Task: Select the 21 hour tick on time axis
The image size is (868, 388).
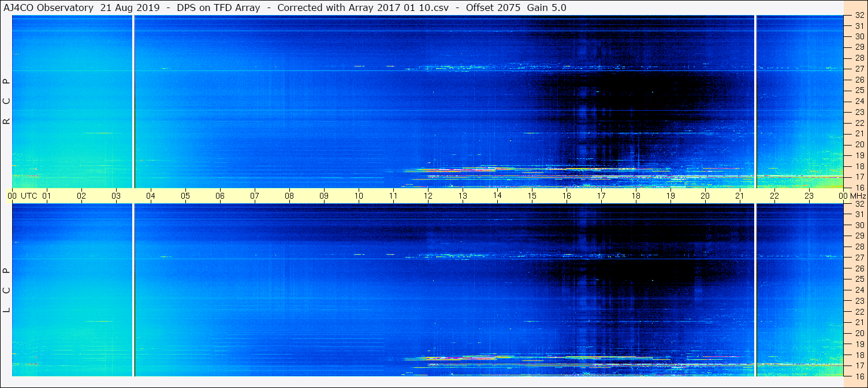Action: [740, 196]
